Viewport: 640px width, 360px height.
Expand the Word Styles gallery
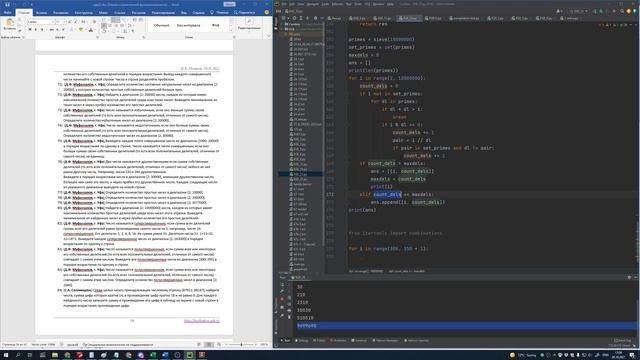pos(231,30)
